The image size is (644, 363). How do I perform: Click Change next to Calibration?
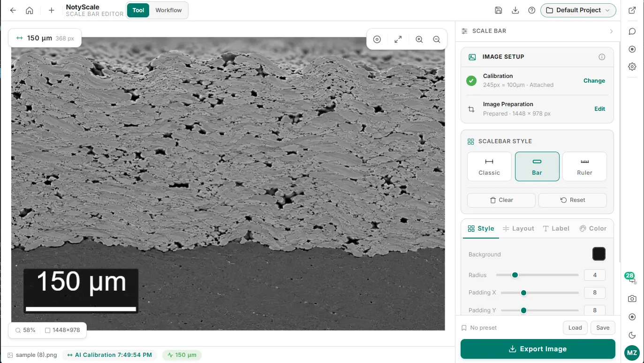pyautogui.click(x=594, y=81)
